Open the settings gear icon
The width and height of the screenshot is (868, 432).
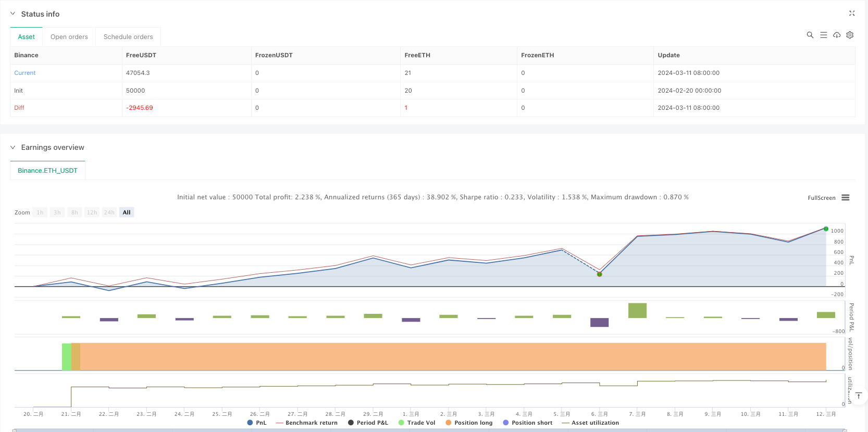coord(850,35)
